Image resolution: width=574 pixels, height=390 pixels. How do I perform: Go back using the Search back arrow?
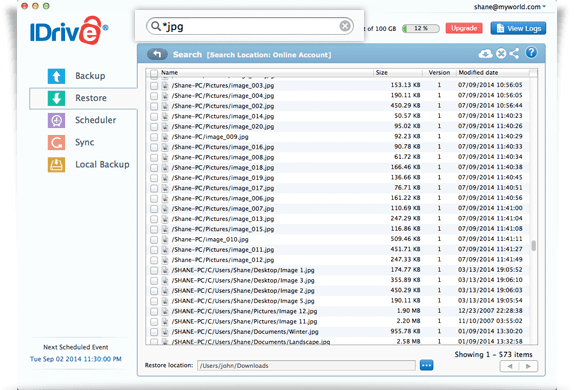pos(157,55)
